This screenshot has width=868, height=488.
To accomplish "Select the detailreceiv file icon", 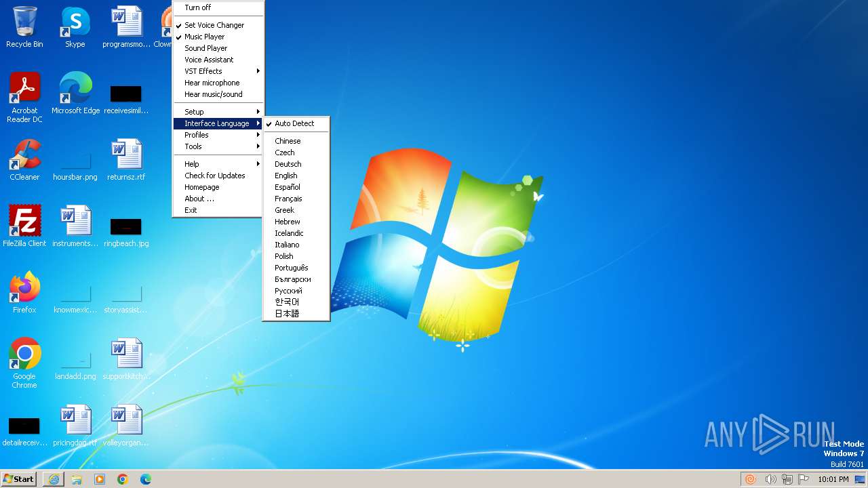I will pos(24,430).
